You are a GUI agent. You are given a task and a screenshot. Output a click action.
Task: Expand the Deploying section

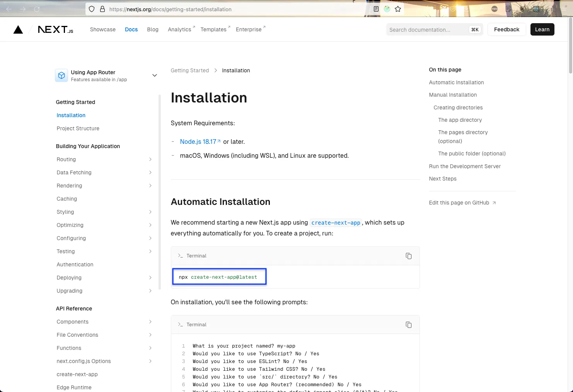pyautogui.click(x=150, y=278)
